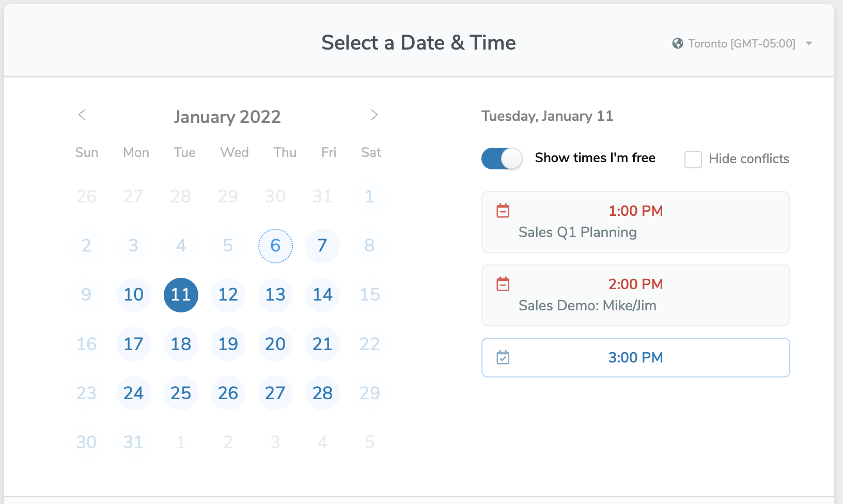Screen dimensions: 843x504
Task: Enable the Hide conflicts checkbox
Action: [693, 159]
